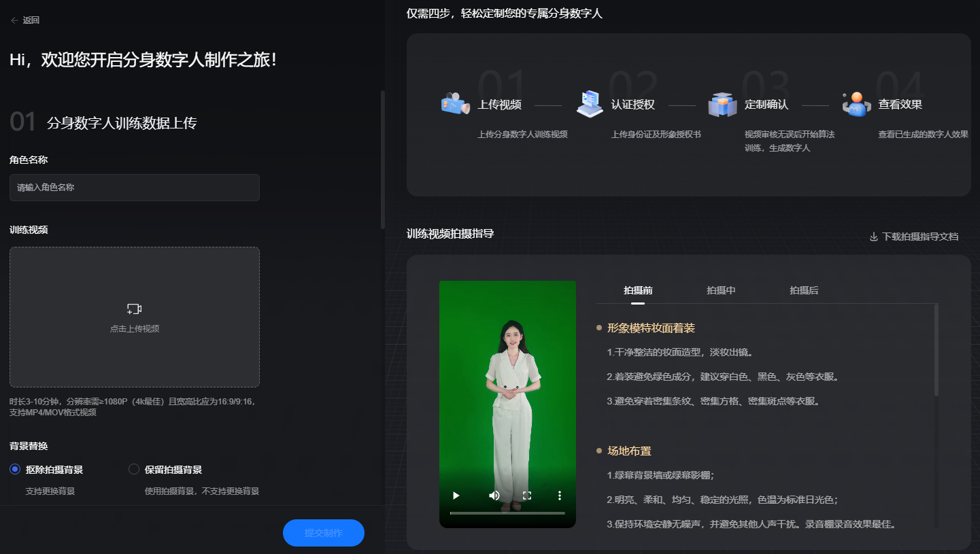Click the 定制确认 step title
The image size is (980, 554).
point(766,105)
